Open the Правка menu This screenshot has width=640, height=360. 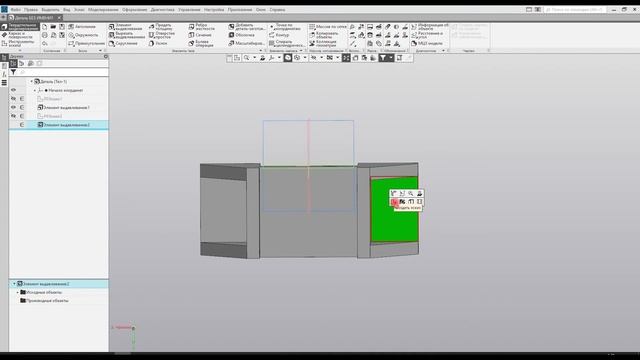[x=31, y=9]
